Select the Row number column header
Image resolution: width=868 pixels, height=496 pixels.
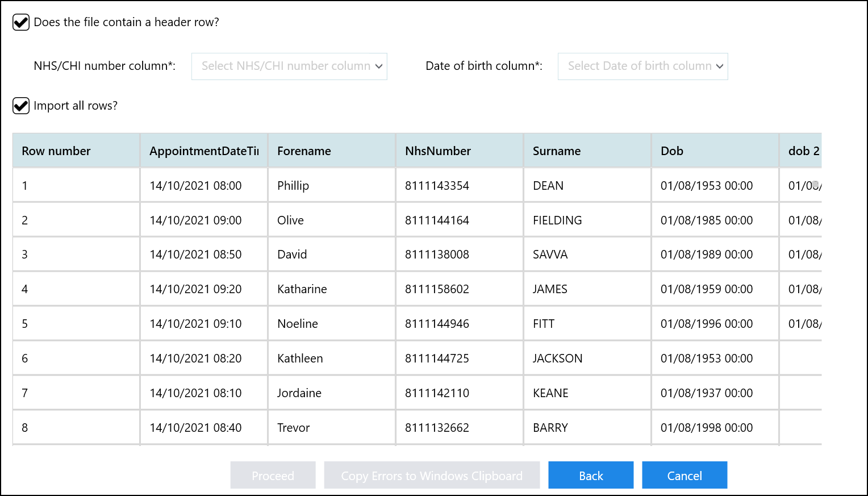click(56, 151)
